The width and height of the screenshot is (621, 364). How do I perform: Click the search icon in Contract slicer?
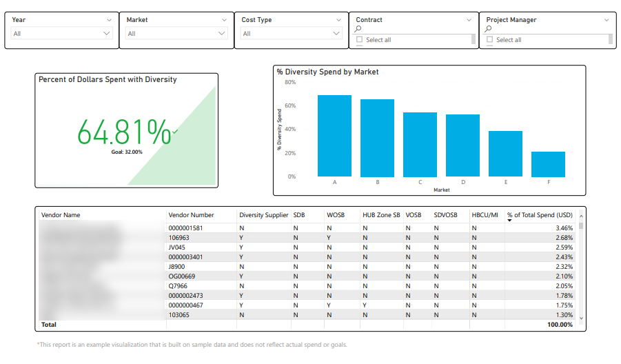359,30
